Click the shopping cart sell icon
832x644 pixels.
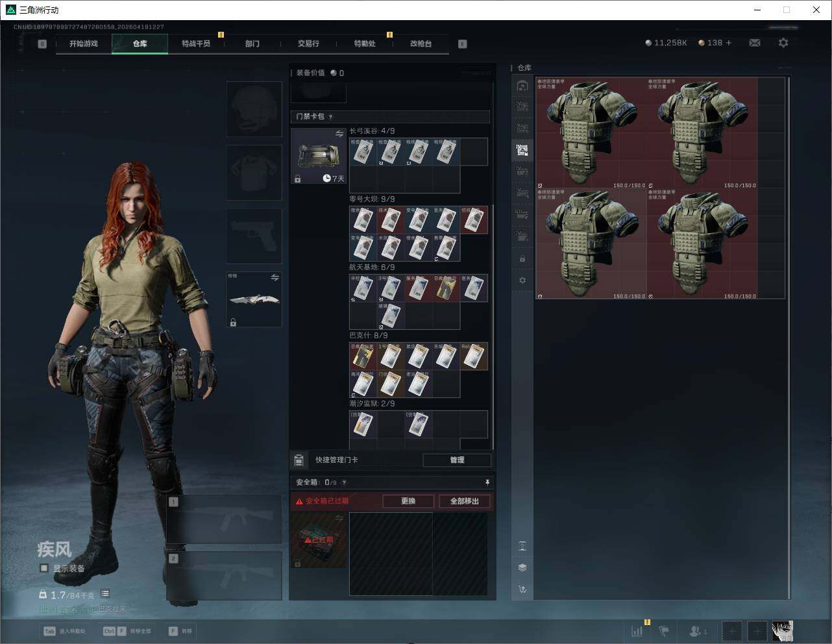coord(522,589)
